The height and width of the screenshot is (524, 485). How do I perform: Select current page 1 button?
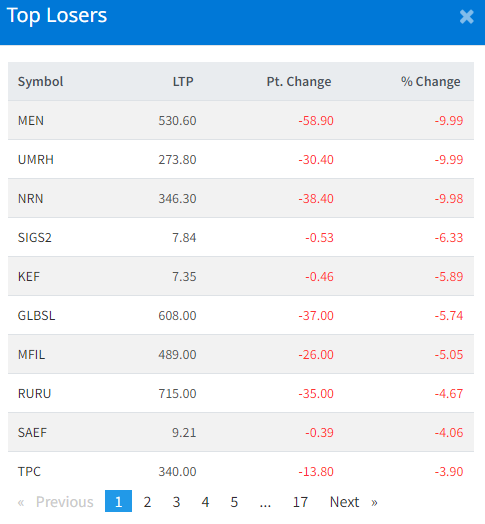pyautogui.click(x=118, y=501)
